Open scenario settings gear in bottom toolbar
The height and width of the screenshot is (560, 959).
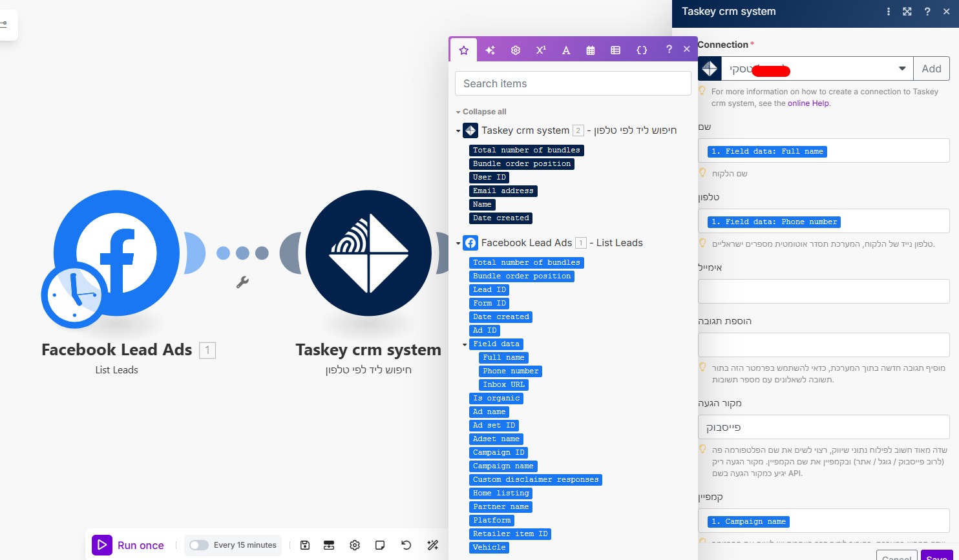(355, 545)
